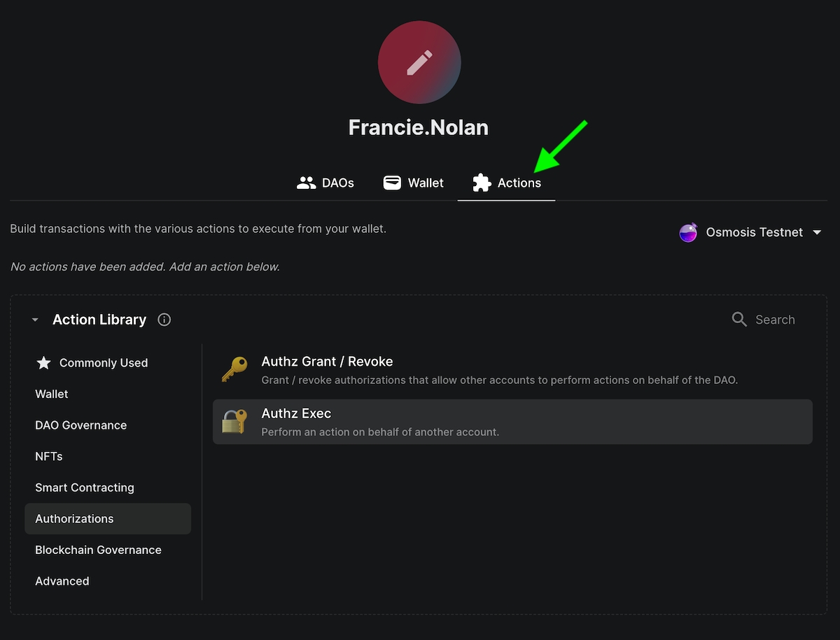
Task: Click the Wallet card icon
Action: tap(392, 183)
